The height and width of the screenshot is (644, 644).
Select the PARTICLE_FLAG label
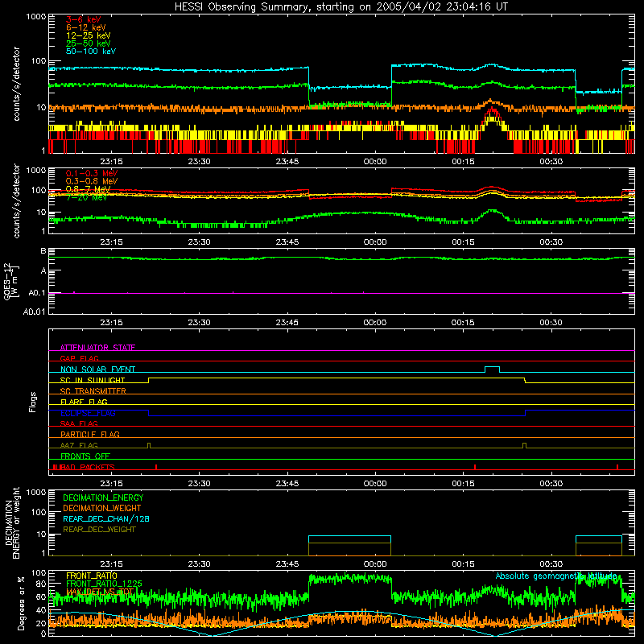click(x=90, y=435)
